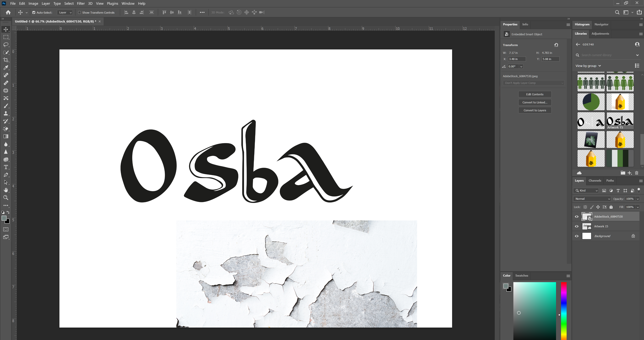Click the Convert to Layers button

click(x=535, y=110)
